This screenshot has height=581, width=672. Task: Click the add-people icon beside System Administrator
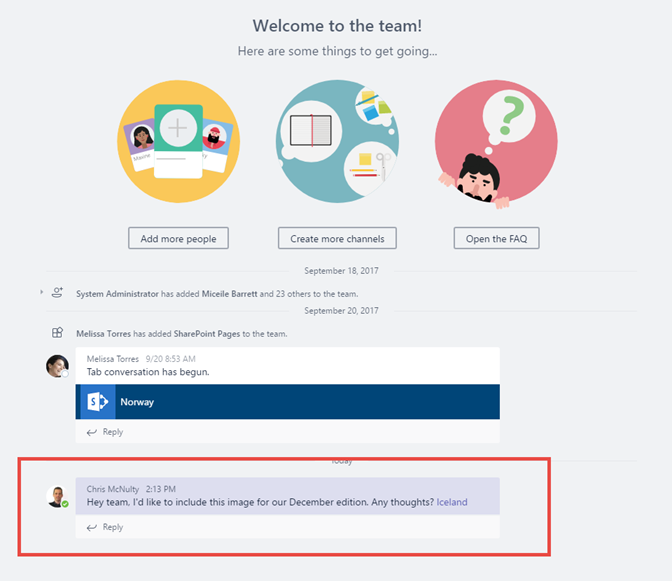(58, 293)
